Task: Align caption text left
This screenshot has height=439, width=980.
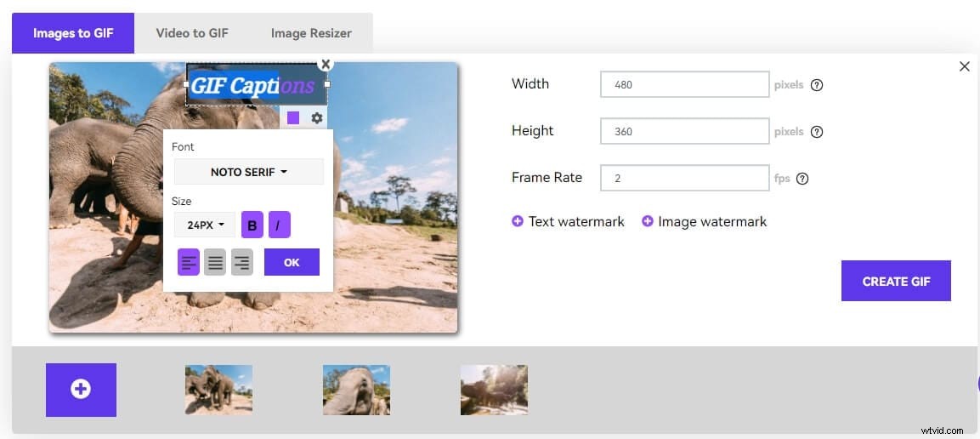Action: (188, 262)
